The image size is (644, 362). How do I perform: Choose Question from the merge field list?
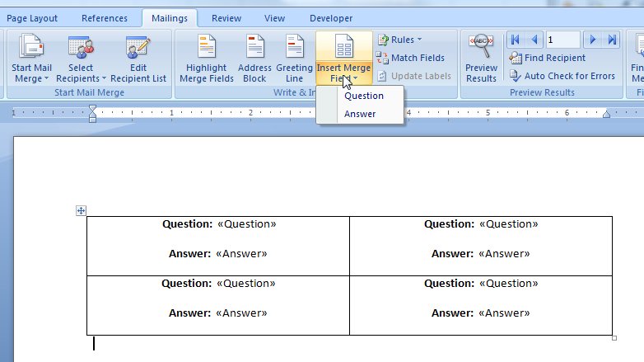(x=364, y=96)
